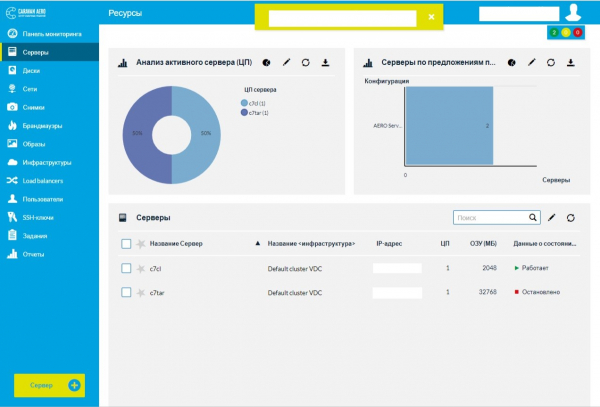The image size is (600, 407).
Task: Refresh the Серверы table list
Action: point(570,217)
